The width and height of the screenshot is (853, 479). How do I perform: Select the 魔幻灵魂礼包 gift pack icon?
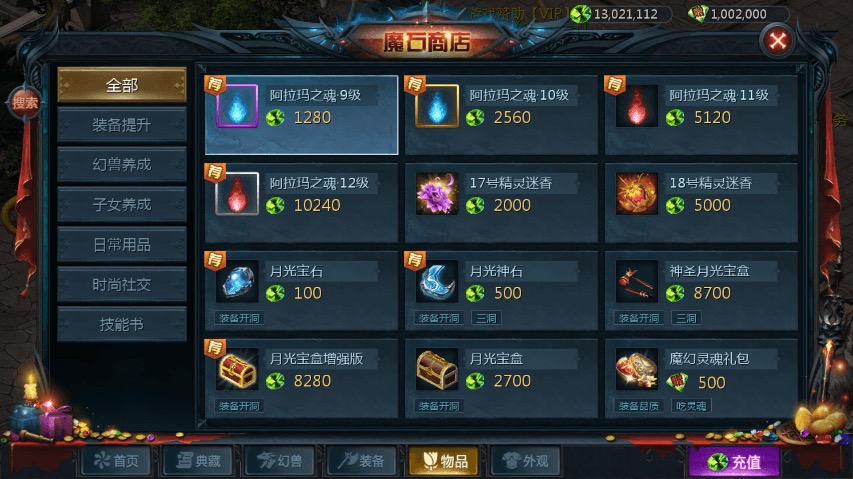point(636,370)
